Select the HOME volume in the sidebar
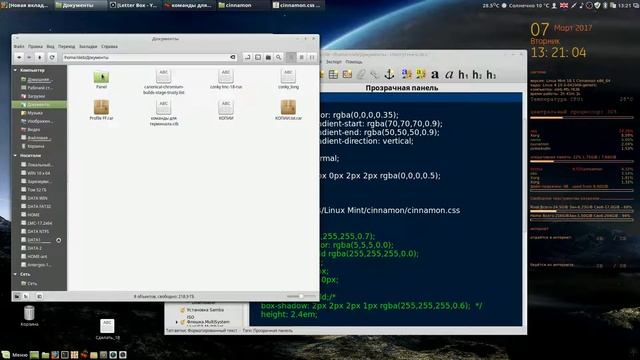The width and height of the screenshot is (640, 360). click(x=33, y=215)
